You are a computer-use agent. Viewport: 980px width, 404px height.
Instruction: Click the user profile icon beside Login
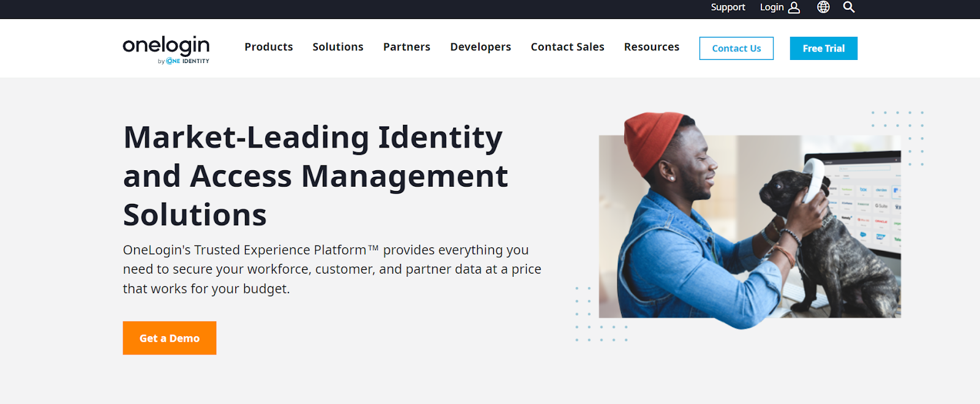click(x=794, y=7)
